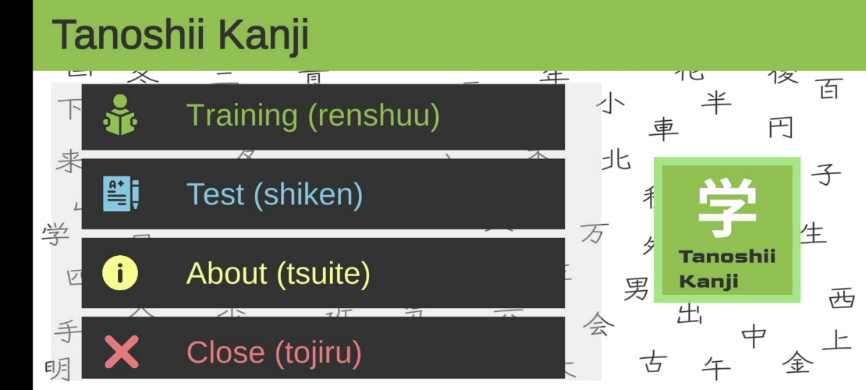This screenshot has width=866, height=390.
Task: Click the green reading person Training icon
Action: (x=120, y=115)
